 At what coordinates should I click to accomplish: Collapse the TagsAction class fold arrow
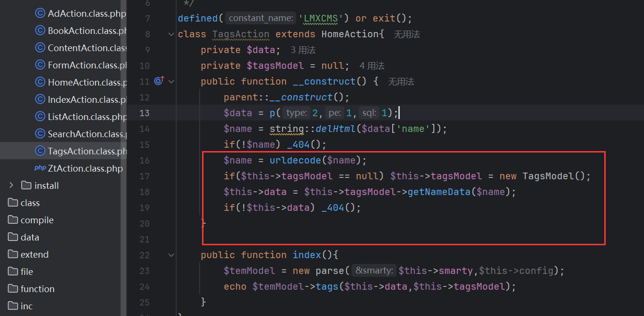pos(171,34)
